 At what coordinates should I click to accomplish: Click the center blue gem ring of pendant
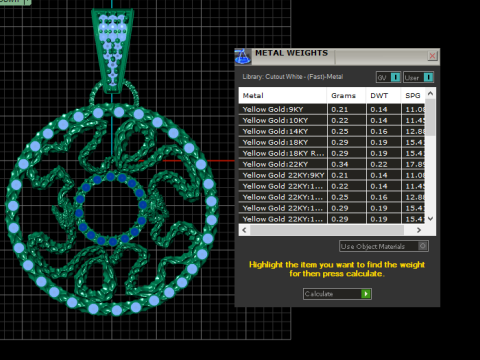(110, 209)
